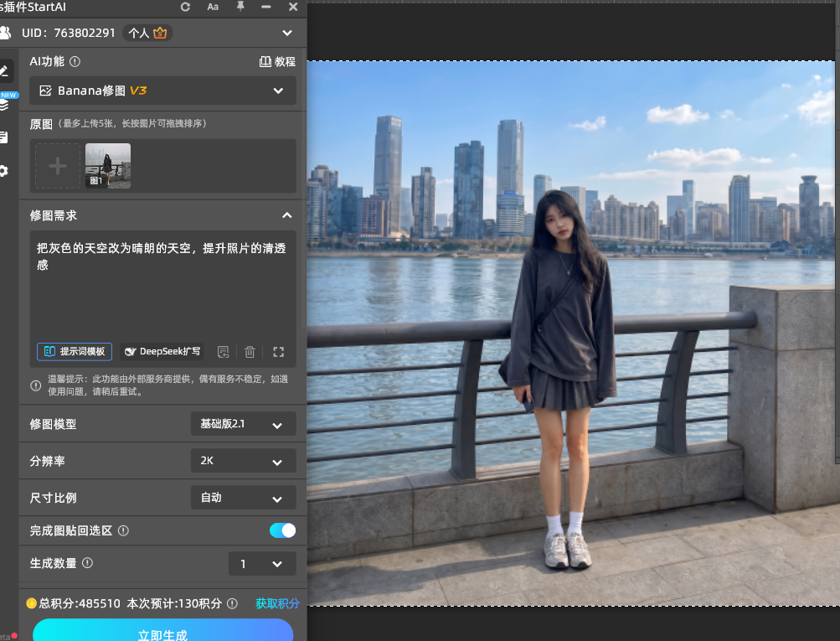Open the document list sidebar icon
Viewport: 840px width, 641px height.
pos(3,137)
